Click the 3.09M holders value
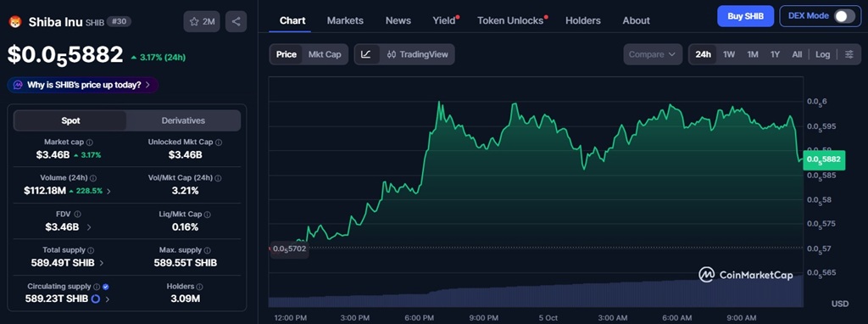The height and width of the screenshot is (324, 868). [x=186, y=299]
